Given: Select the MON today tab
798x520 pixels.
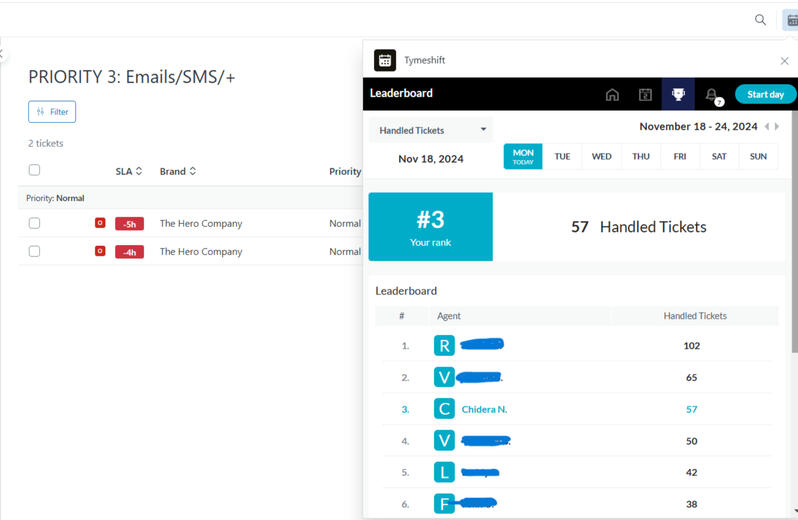Looking at the screenshot, I should (523, 156).
